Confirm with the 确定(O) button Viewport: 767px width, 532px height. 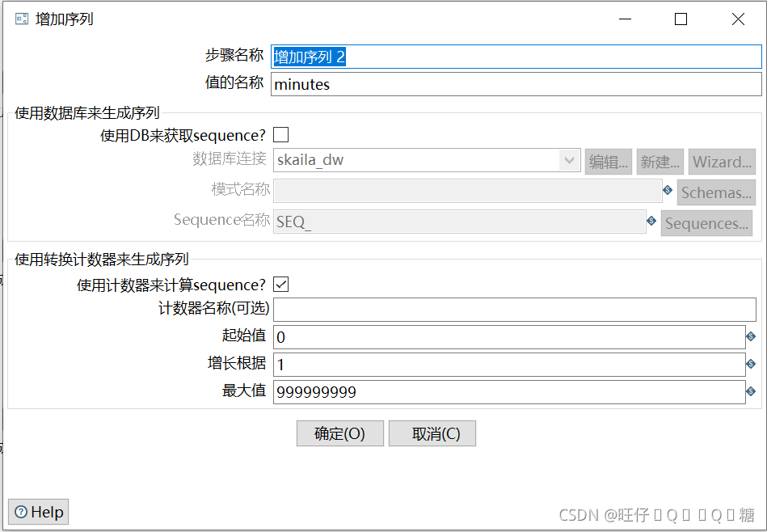pyautogui.click(x=339, y=433)
